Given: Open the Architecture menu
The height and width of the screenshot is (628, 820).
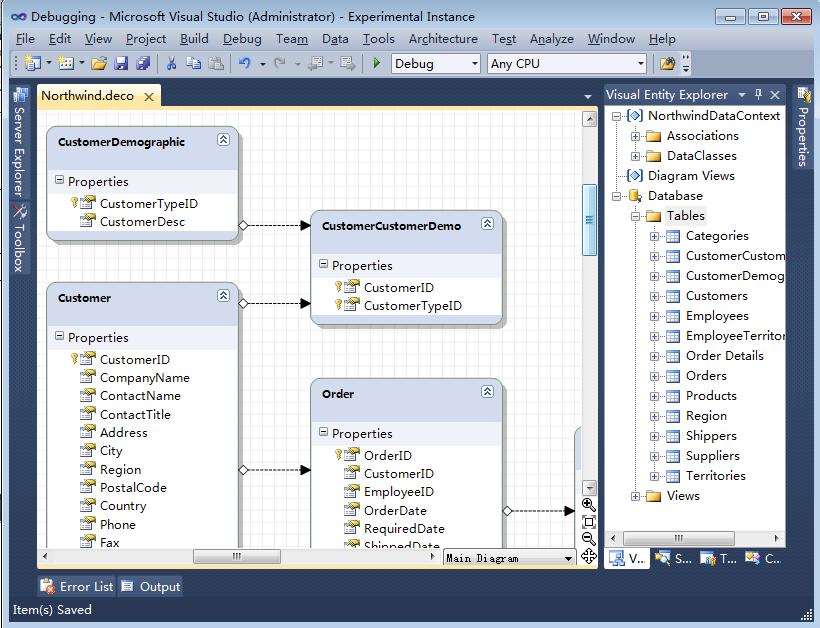Looking at the screenshot, I should click(443, 39).
